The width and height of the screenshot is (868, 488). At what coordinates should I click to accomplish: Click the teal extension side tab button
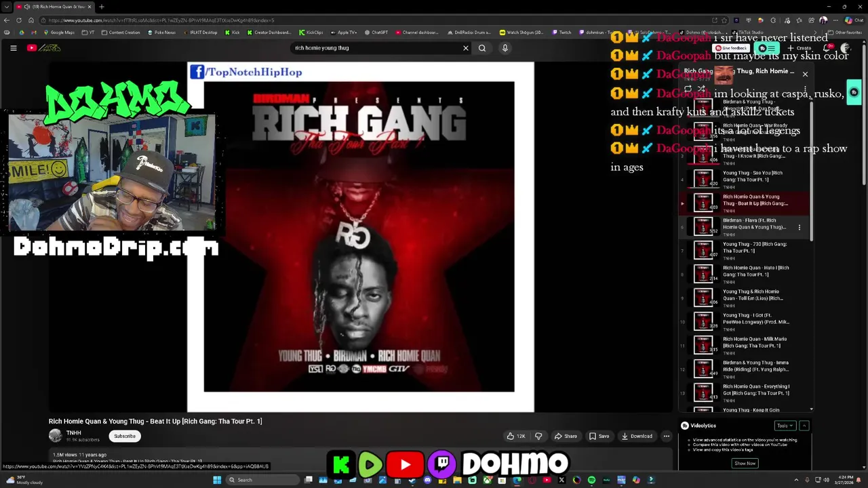(x=854, y=93)
